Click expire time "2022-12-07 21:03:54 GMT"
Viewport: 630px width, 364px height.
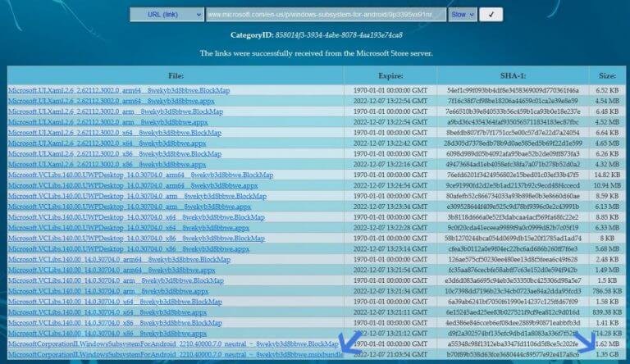[390, 354]
